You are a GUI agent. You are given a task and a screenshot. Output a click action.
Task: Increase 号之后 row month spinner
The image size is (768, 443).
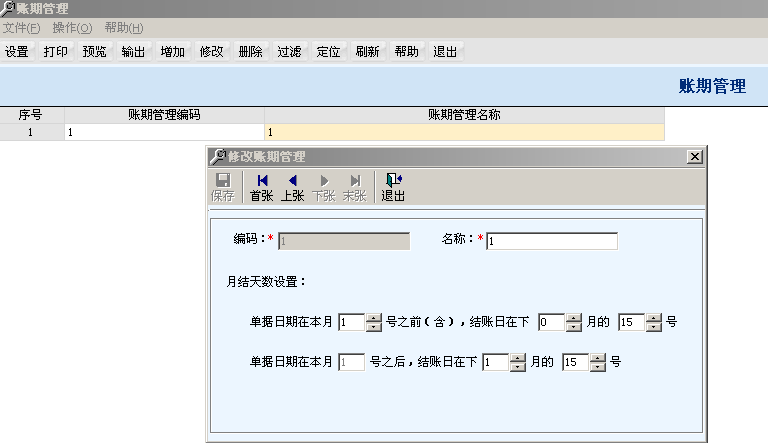coord(518,358)
